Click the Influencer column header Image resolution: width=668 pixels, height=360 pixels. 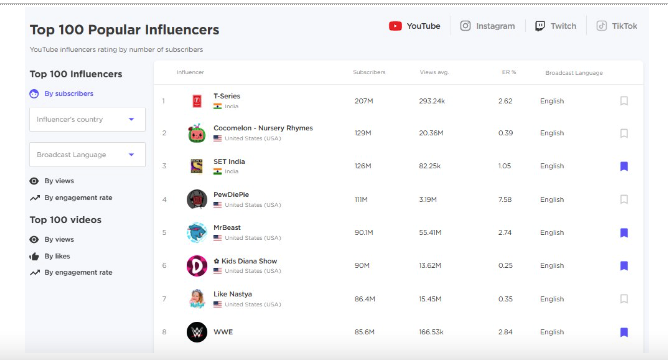point(190,72)
